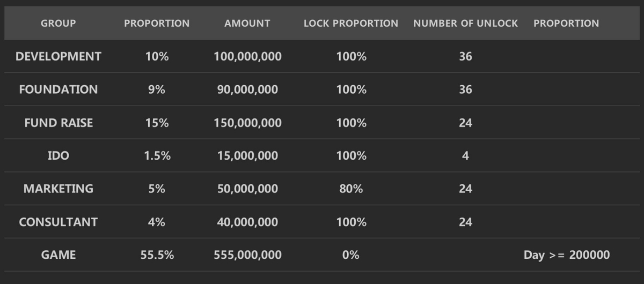Click the 555,000,000 amount value
The image size is (644, 284).
tap(247, 255)
